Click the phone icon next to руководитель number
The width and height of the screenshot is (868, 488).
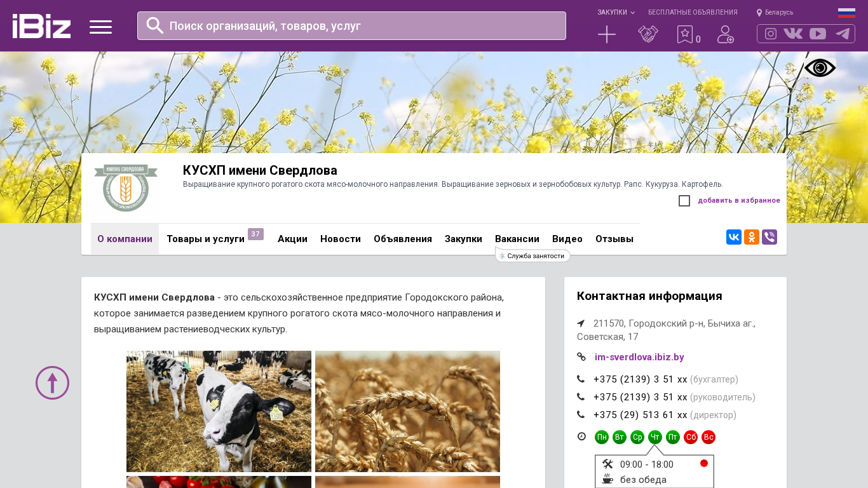[581, 397]
